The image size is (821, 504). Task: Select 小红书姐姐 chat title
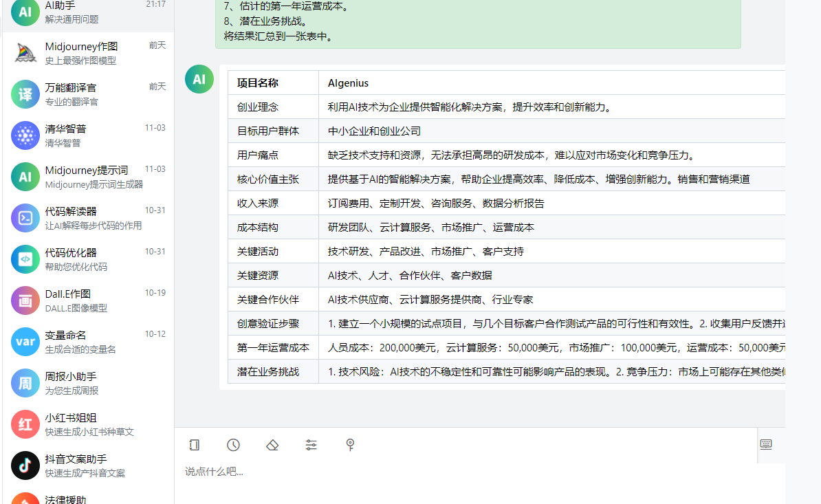(71, 417)
